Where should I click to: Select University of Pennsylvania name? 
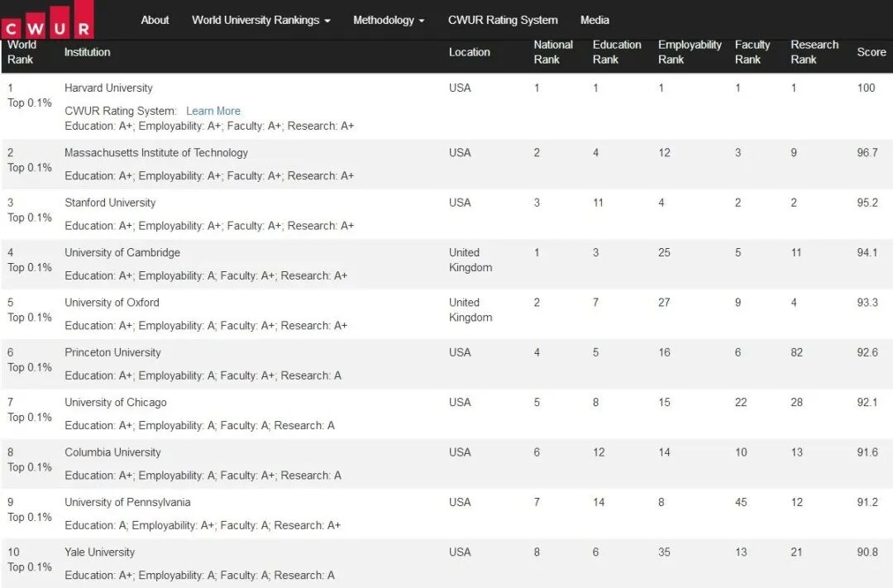pos(127,503)
